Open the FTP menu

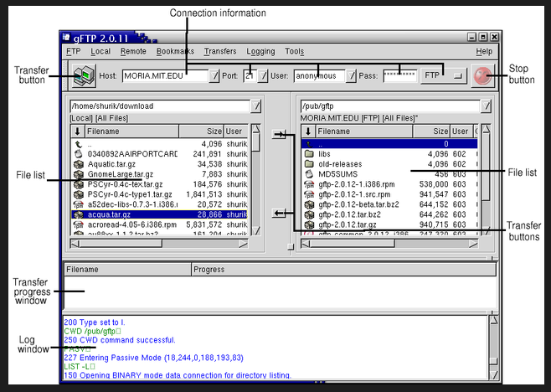74,51
